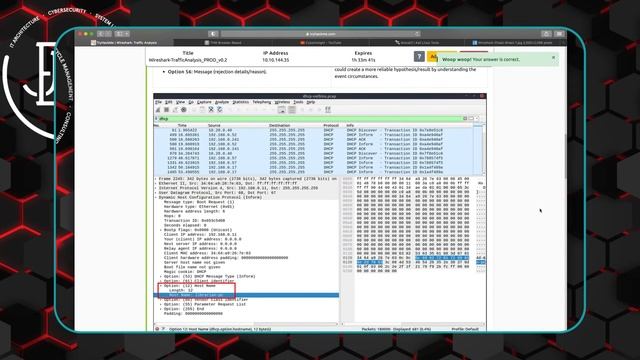Open the Wireshark Analyze menu
Viewport: 640px width, 360px height.
pyautogui.click(x=222, y=102)
